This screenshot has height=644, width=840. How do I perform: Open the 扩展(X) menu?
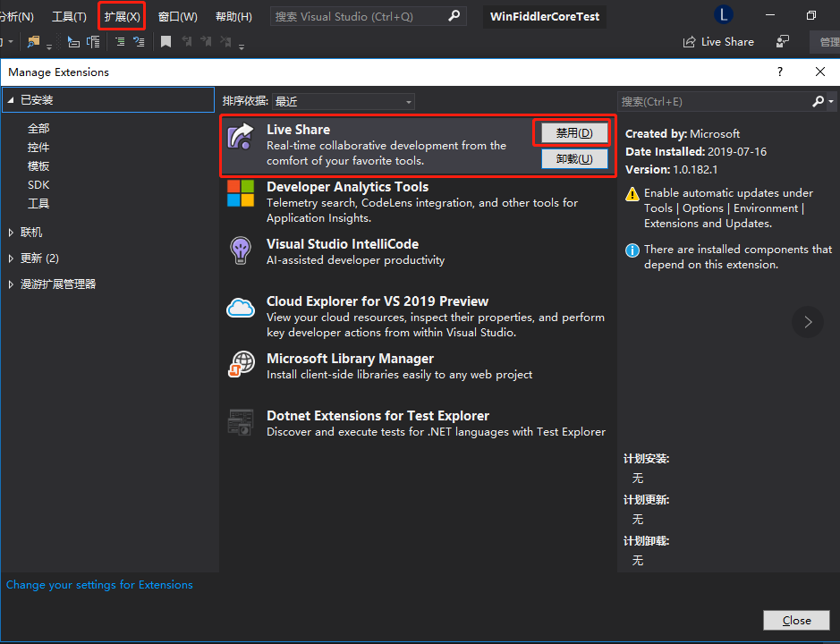[x=122, y=15]
